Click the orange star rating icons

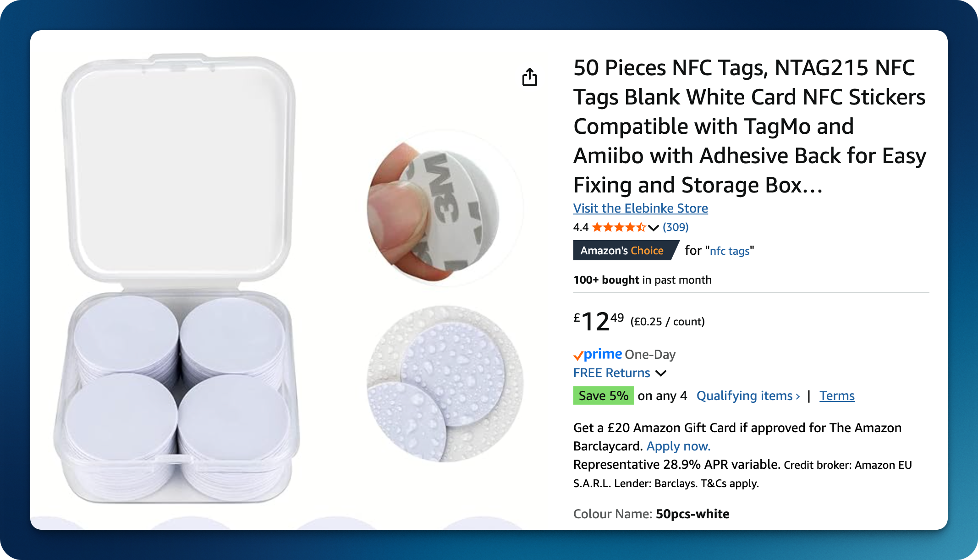(619, 227)
